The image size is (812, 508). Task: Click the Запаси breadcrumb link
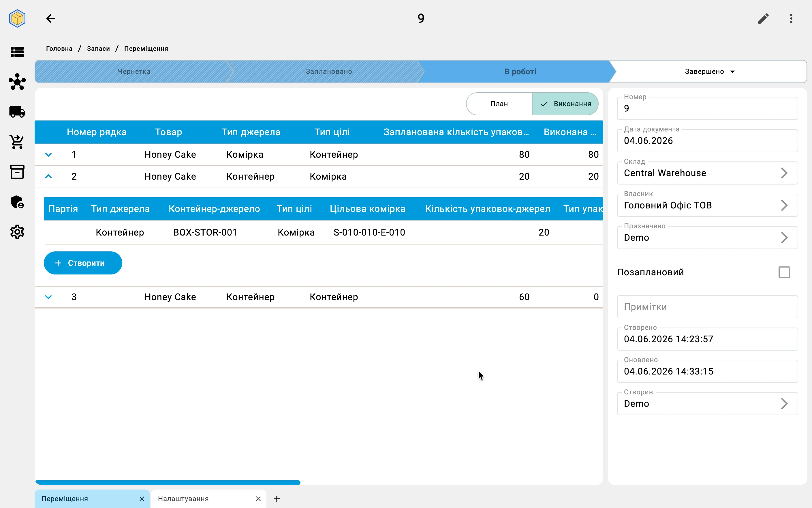click(98, 49)
